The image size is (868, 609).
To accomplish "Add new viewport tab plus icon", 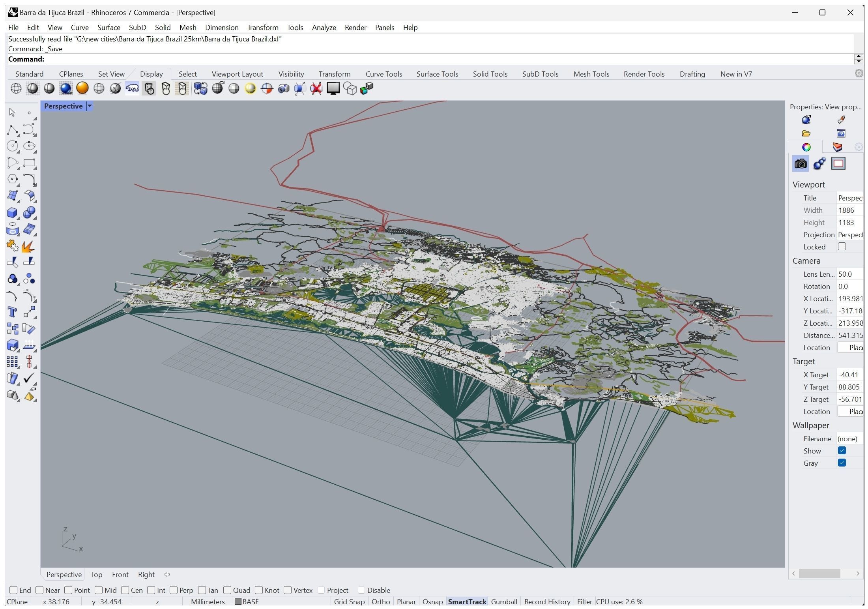I will point(167,574).
